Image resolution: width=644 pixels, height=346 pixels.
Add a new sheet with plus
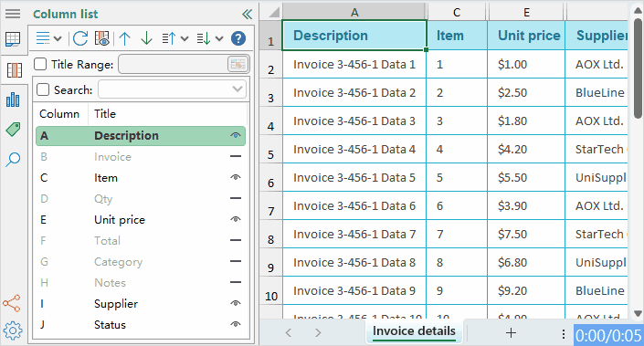[511, 332]
